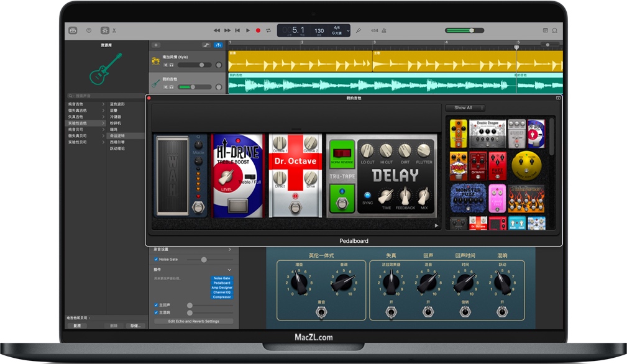Click the Edit Echo and Reverb Settings button
Screen dimensions: 627x364
[x=193, y=321]
